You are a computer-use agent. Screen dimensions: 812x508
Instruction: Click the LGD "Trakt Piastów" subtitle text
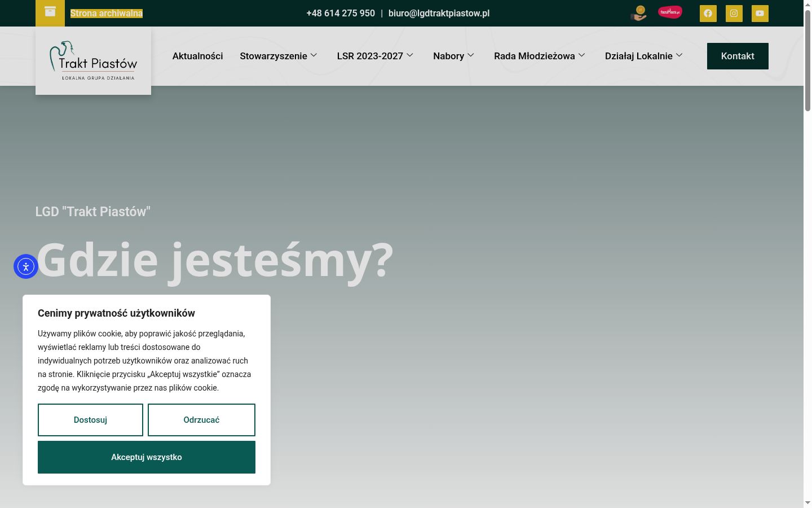[93, 212]
